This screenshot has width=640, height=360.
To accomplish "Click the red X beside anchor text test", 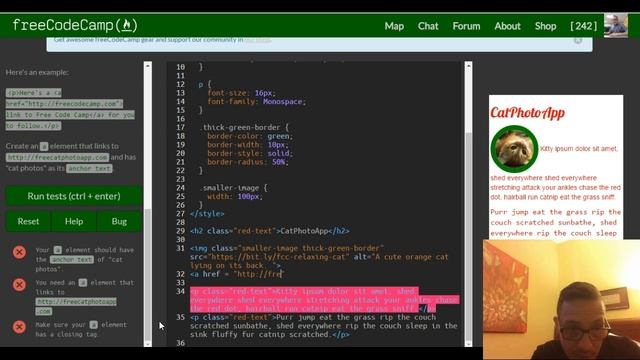I will [19, 252].
